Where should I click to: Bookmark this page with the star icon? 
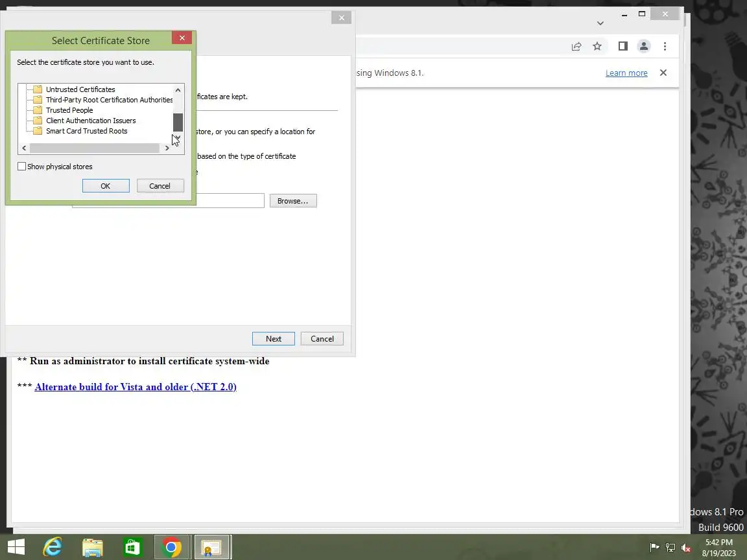tap(597, 46)
